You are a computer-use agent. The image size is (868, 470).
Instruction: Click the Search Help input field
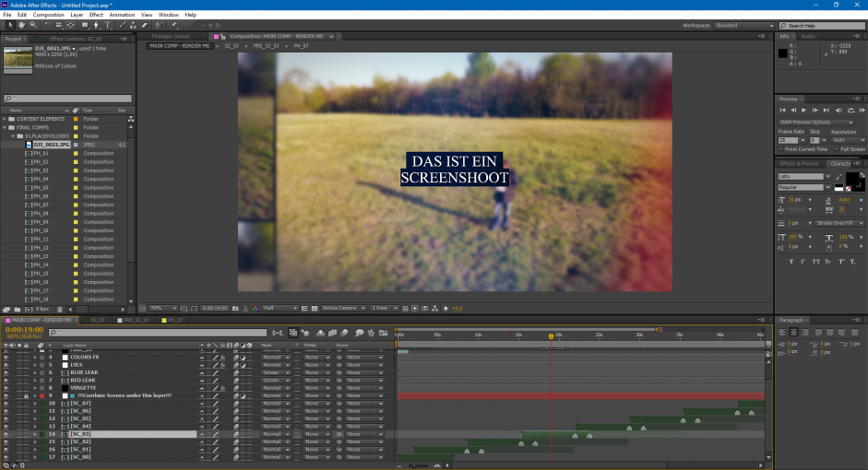[821, 26]
